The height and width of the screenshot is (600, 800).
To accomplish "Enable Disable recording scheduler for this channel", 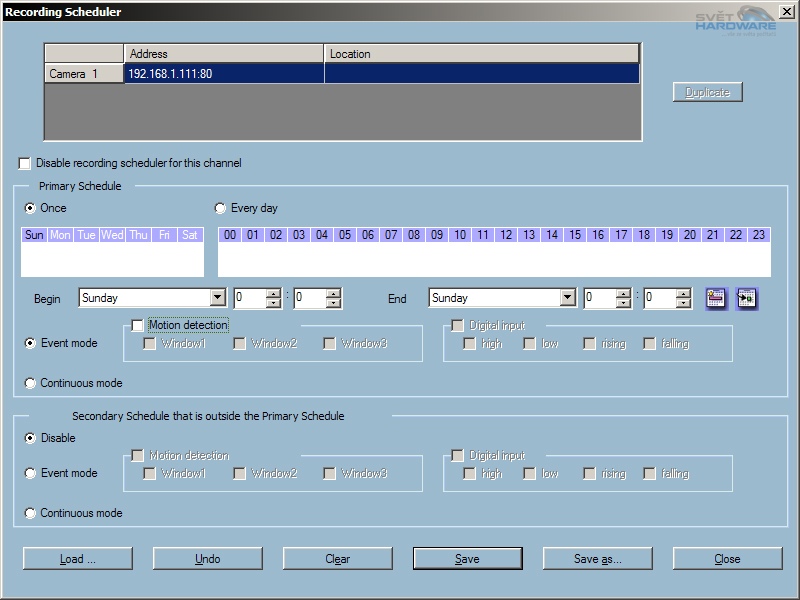I will click(25, 163).
